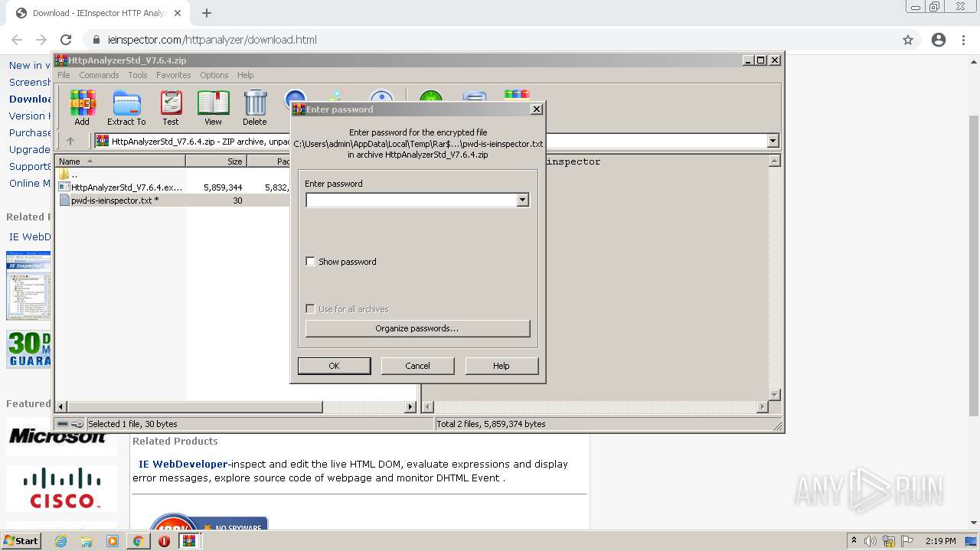This screenshot has width=980, height=551.
Task: Open WinRAR Options menu
Action: tap(214, 75)
